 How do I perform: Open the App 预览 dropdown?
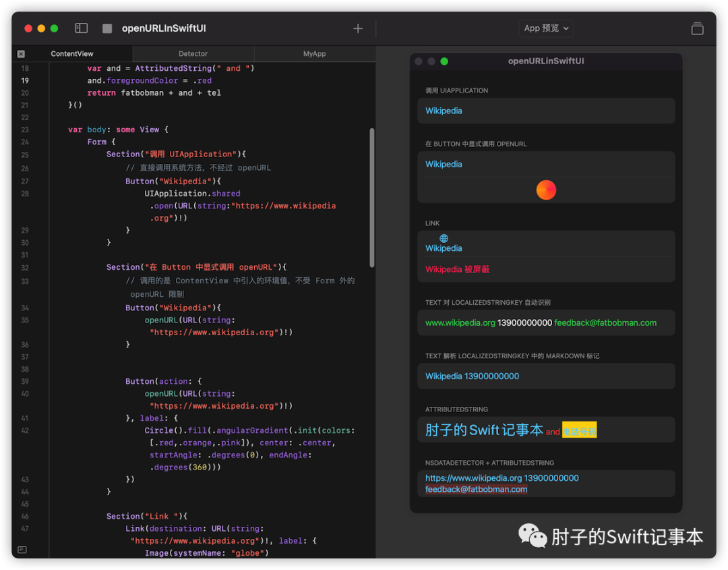coord(546,28)
